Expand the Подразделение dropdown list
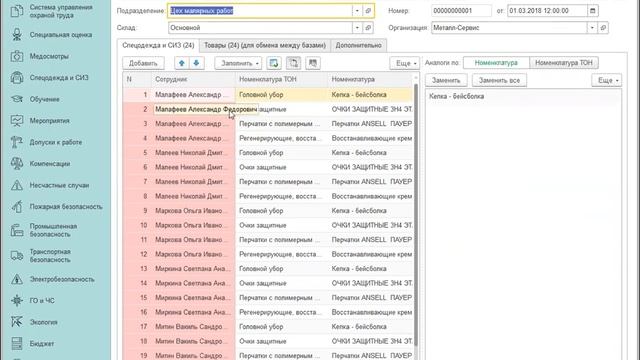This screenshot has width=640, height=360. 357,11
